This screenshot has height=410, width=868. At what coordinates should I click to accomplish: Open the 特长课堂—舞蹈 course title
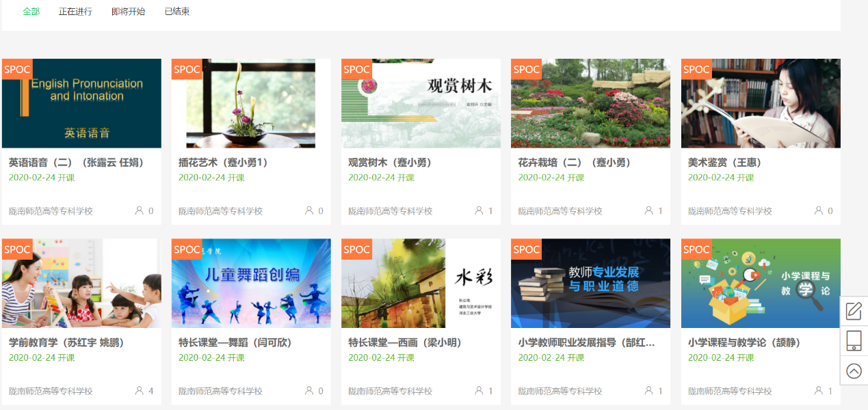click(x=236, y=342)
